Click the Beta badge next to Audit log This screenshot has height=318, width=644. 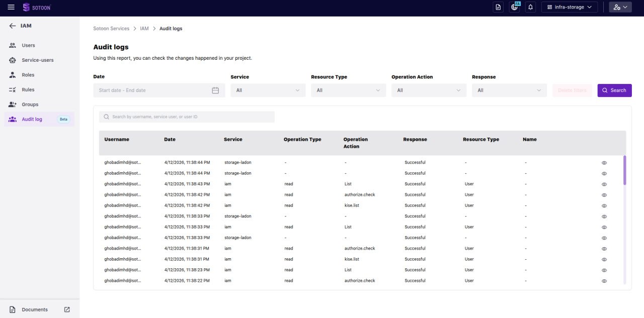[x=64, y=119]
